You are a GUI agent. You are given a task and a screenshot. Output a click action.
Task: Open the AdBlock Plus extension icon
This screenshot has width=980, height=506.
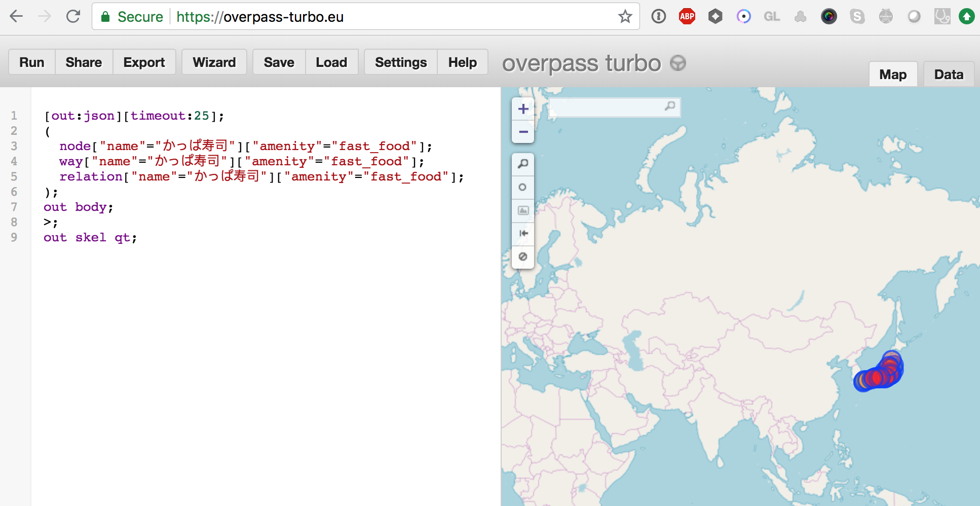click(687, 17)
